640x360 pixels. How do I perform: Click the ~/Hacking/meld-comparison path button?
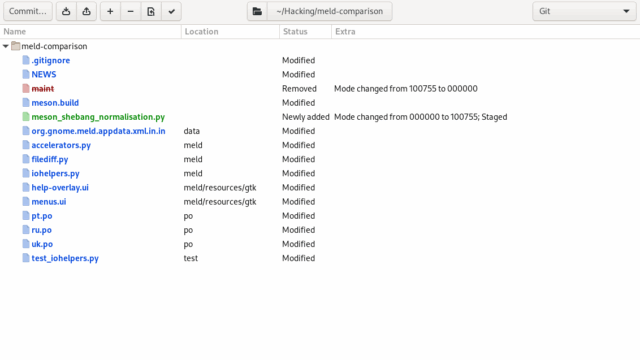[330, 11]
